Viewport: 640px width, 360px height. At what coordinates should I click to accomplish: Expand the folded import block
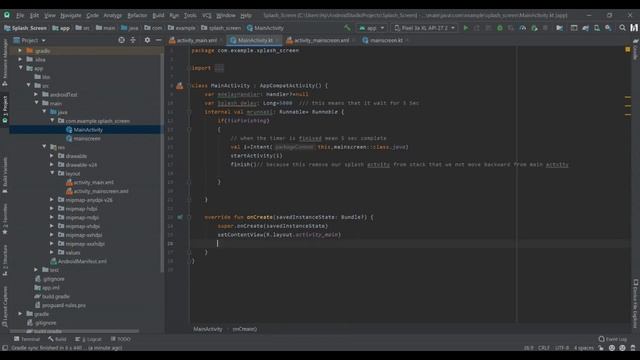(219, 68)
